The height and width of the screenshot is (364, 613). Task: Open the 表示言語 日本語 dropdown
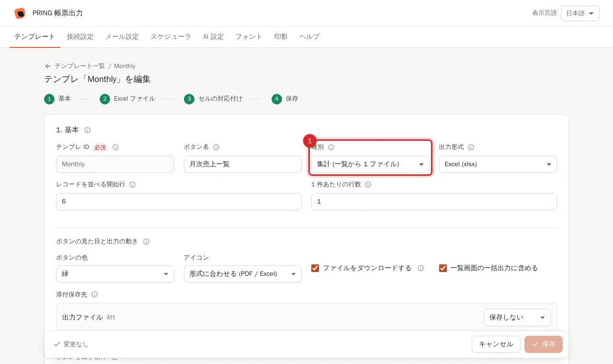coord(580,13)
